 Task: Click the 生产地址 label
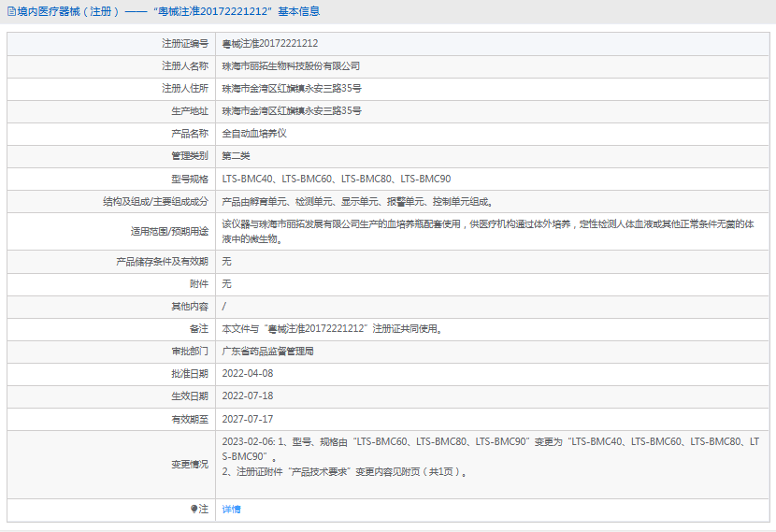(x=190, y=111)
